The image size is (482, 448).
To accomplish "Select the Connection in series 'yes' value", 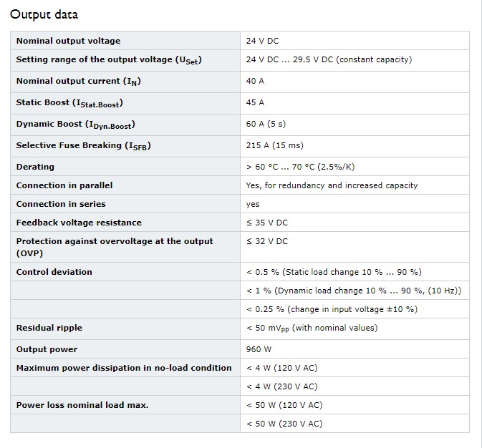I will point(253,205).
